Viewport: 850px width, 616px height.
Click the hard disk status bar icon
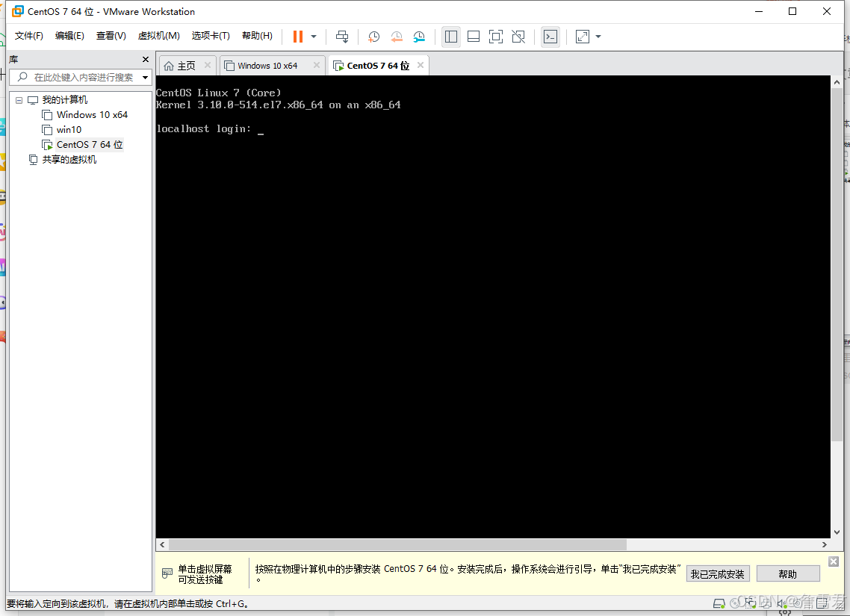719,603
